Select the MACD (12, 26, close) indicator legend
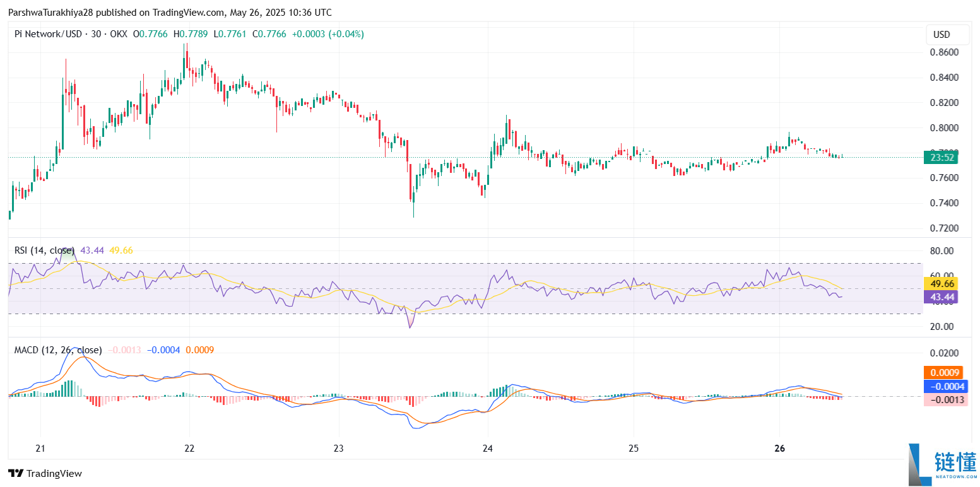 tap(57, 350)
